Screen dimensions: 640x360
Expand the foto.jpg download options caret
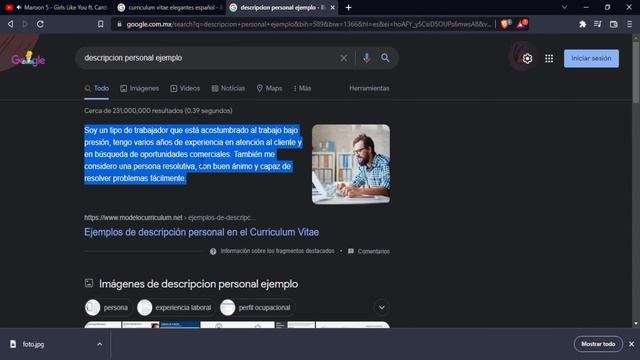point(100,344)
